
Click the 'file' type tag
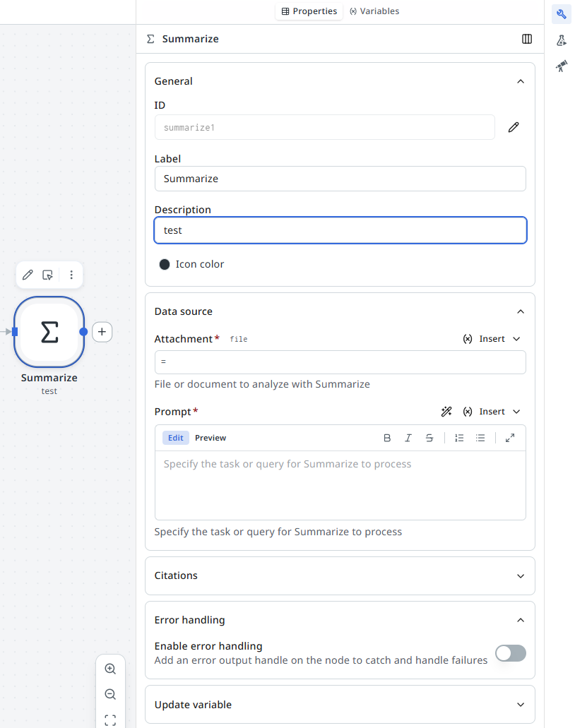239,340
